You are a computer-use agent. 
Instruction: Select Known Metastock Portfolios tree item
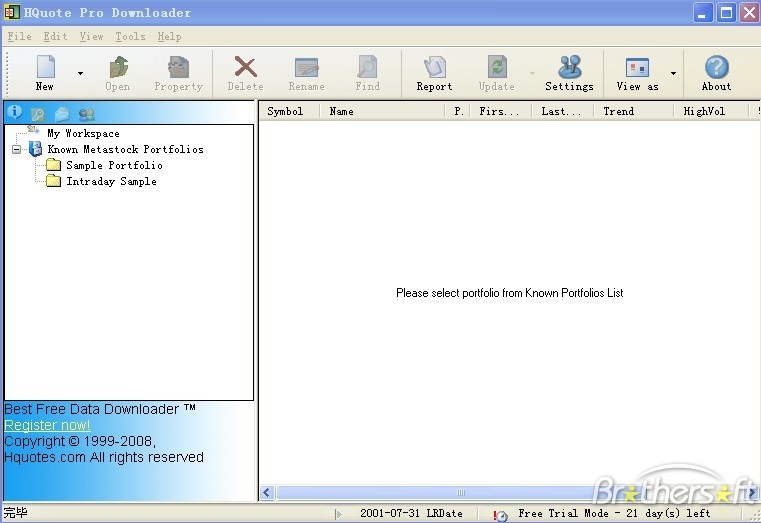(x=125, y=149)
